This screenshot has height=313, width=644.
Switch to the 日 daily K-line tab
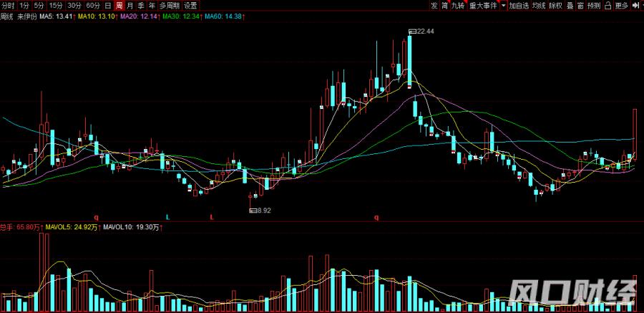coord(107,6)
